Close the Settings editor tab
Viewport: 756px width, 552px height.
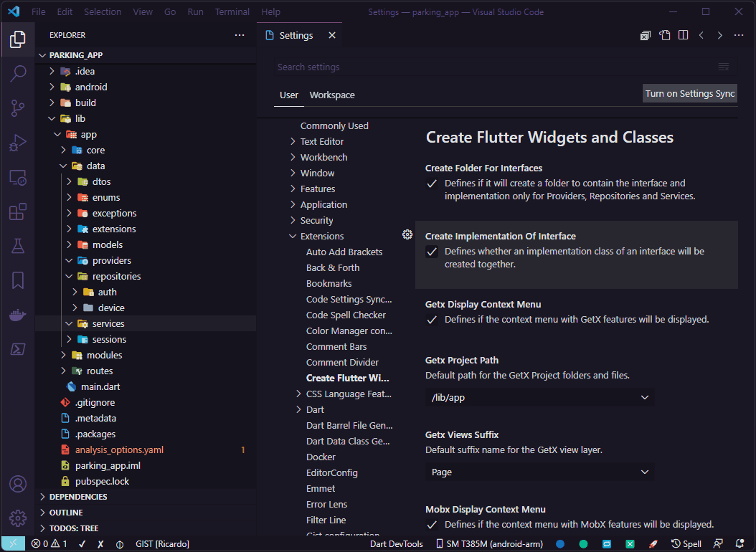pyautogui.click(x=331, y=35)
